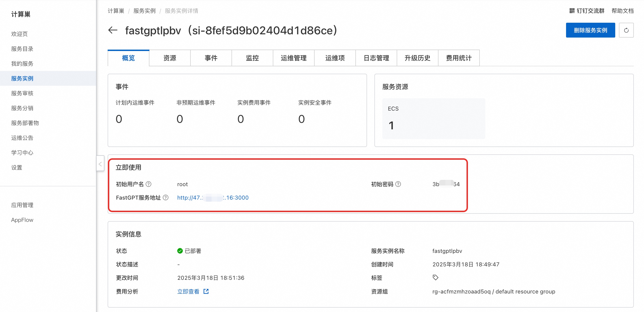
Task: Click 钉钉交流群 link
Action: tap(590, 11)
